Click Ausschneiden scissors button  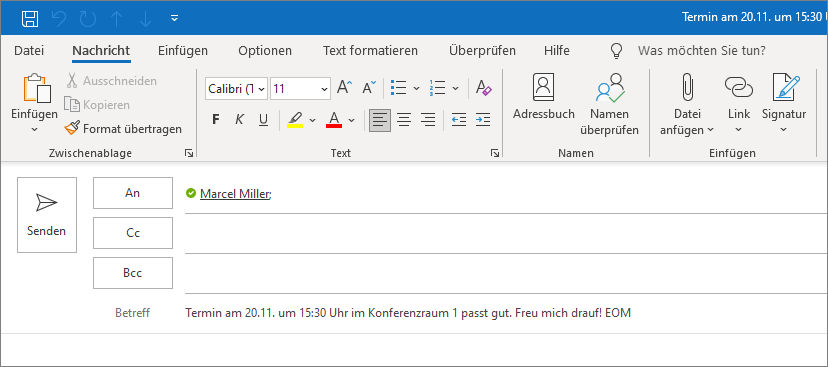[111, 81]
